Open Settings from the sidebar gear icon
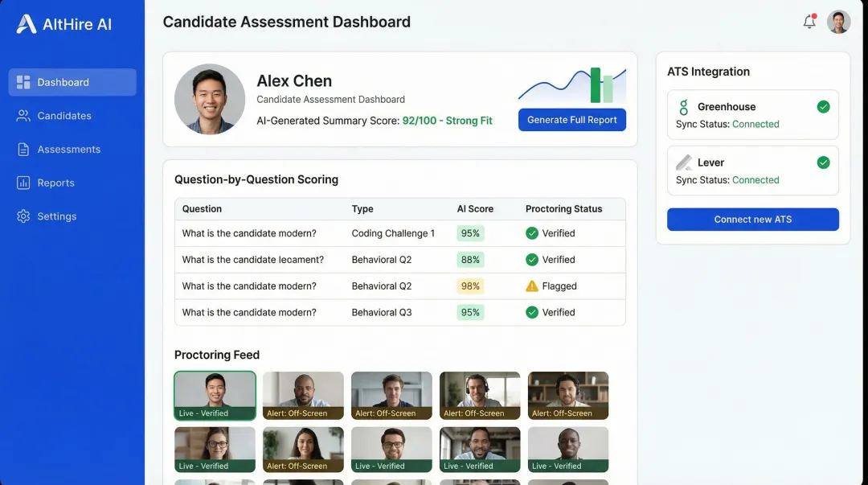Screen dimensions: 868x485 tap(25, 216)
